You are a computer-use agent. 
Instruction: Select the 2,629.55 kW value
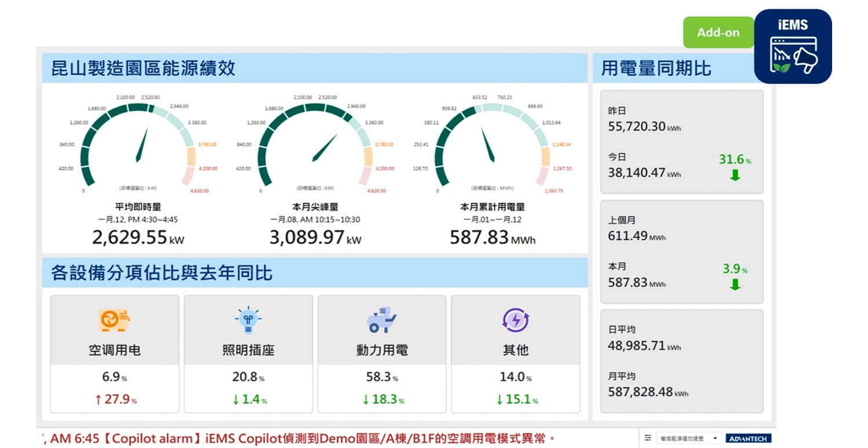coord(138,237)
